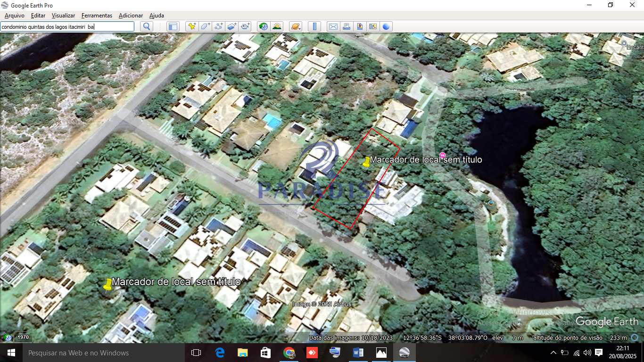Toggle the sidebar panel button

point(173,26)
